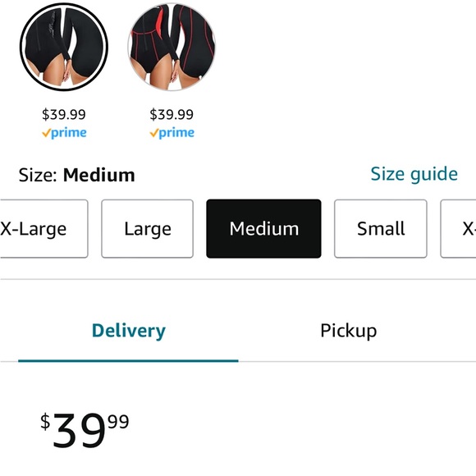Select the X-Large size option
Viewport: 476px width, 476px height.
click(43, 229)
